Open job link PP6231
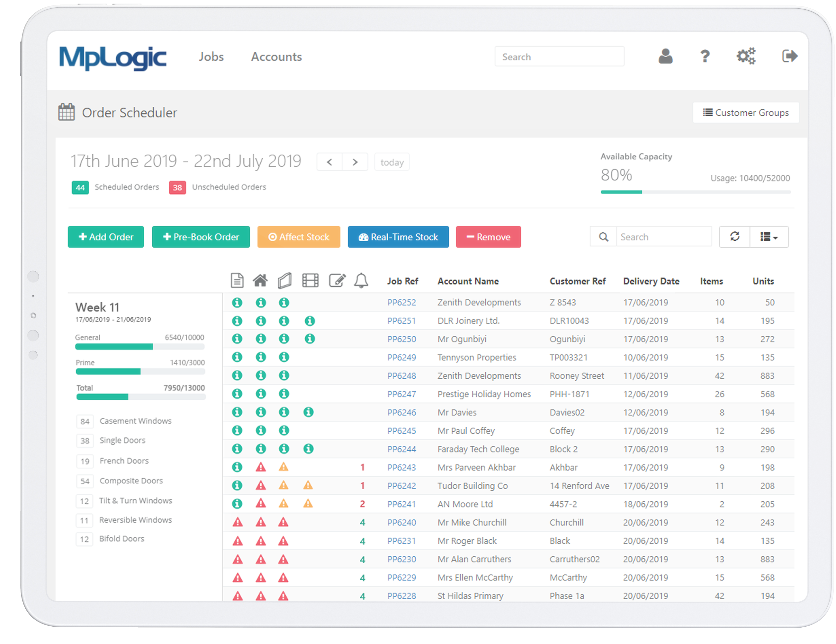The height and width of the screenshot is (644, 836). coord(401,541)
